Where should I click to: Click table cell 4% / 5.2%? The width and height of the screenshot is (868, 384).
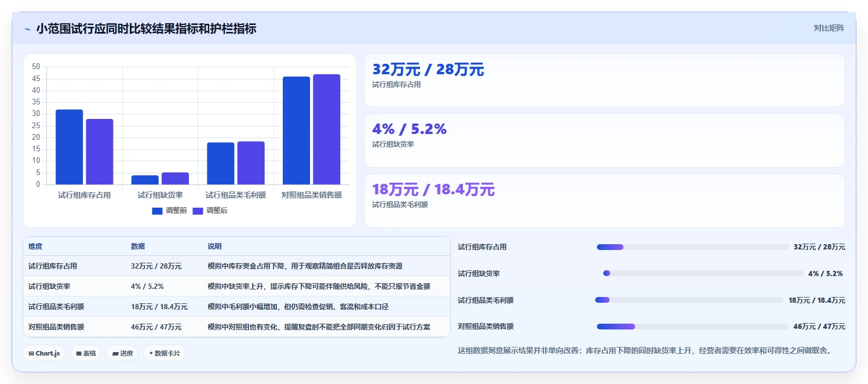(147, 287)
